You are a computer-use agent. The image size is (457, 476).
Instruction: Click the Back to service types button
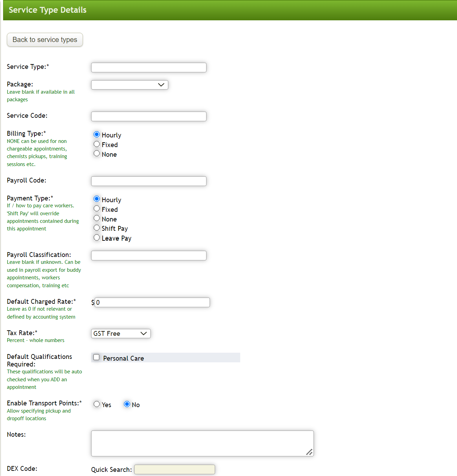pos(44,40)
